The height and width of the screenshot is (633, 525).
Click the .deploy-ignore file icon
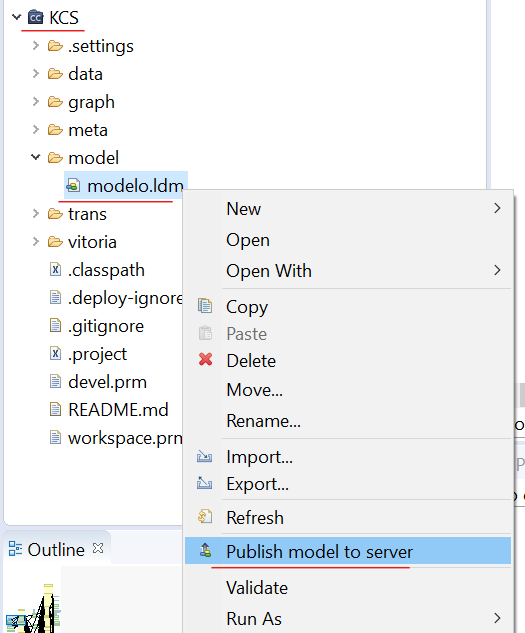55,298
